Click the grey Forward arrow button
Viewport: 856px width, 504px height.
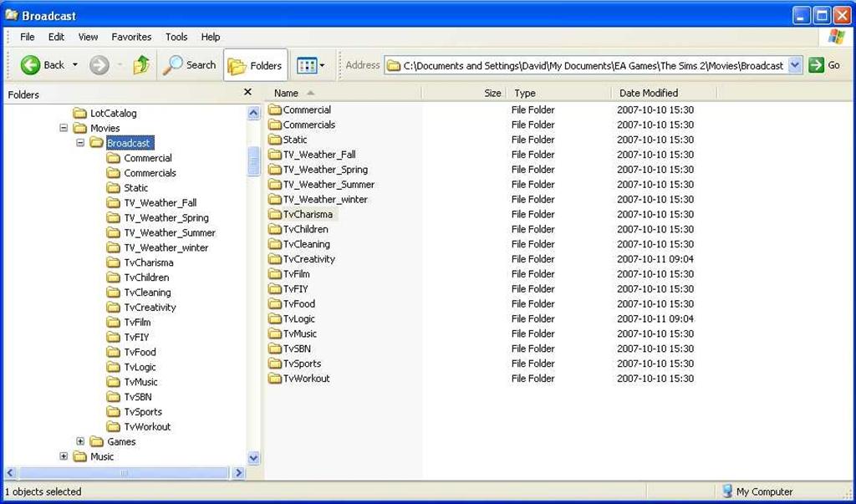(x=99, y=65)
